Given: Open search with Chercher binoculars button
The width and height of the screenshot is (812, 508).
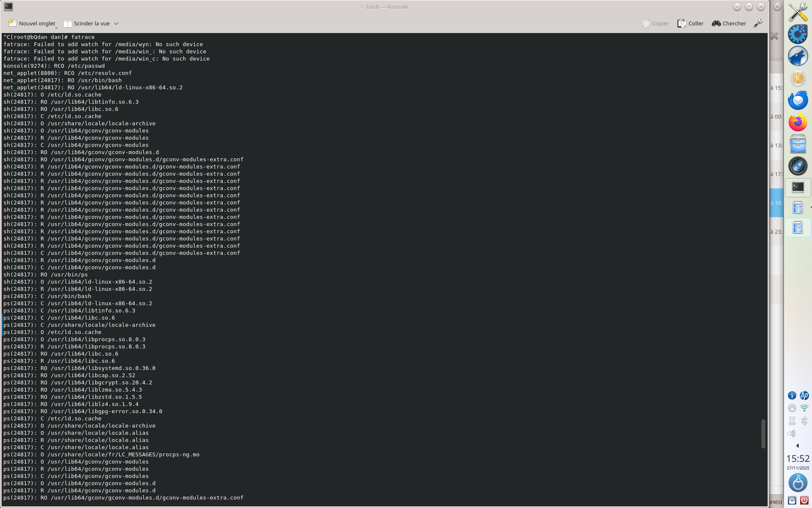Looking at the screenshot, I should tap(729, 23).
